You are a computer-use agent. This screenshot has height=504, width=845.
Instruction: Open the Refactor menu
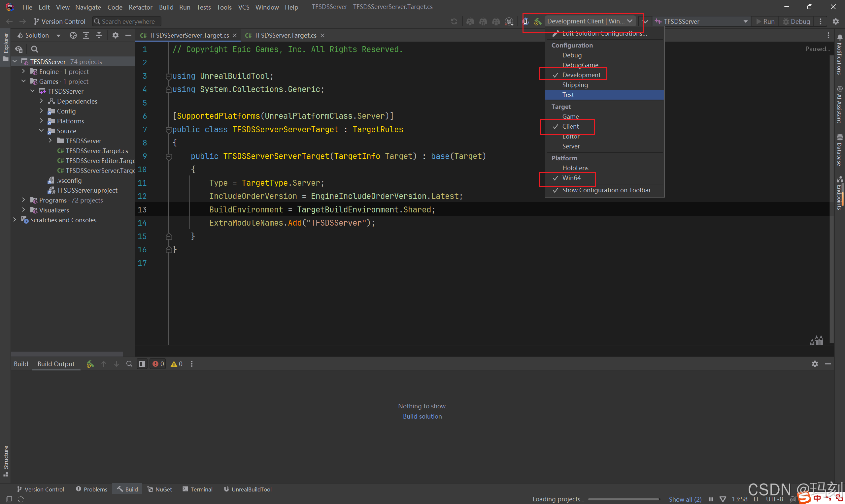coord(140,7)
